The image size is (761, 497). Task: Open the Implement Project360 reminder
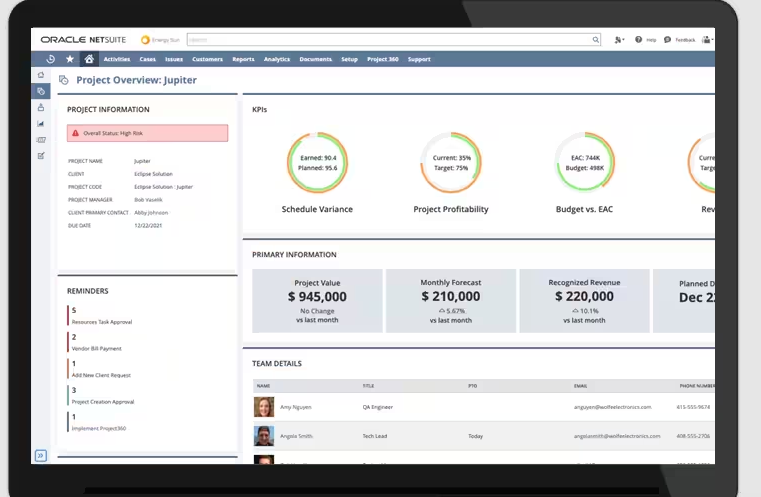point(99,423)
